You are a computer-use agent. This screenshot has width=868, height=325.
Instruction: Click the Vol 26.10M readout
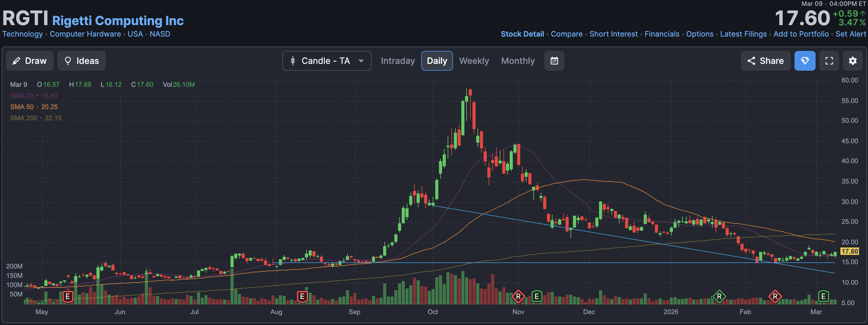179,85
